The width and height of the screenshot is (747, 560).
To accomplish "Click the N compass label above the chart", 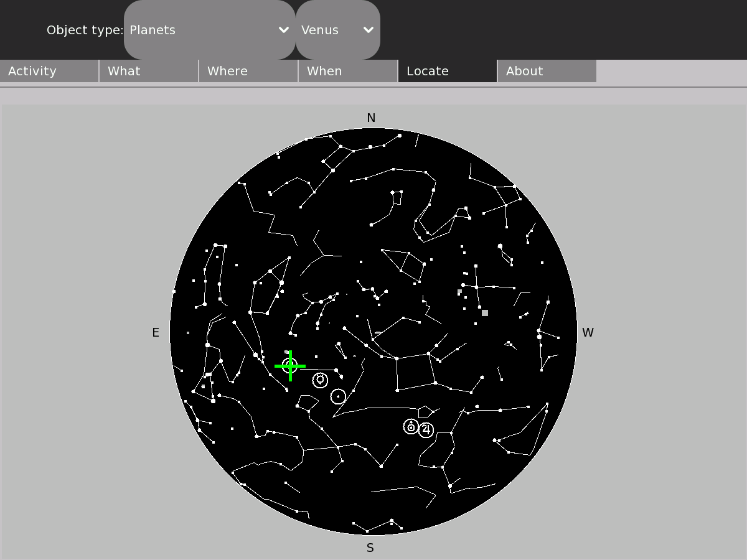I will tap(371, 118).
